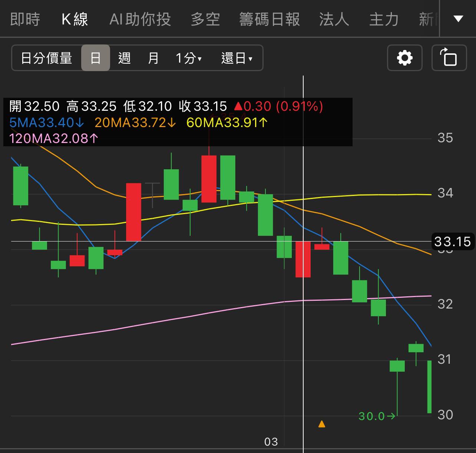Select the 主力 tab
Screen dimensions: 476x453
coord(384,19)
